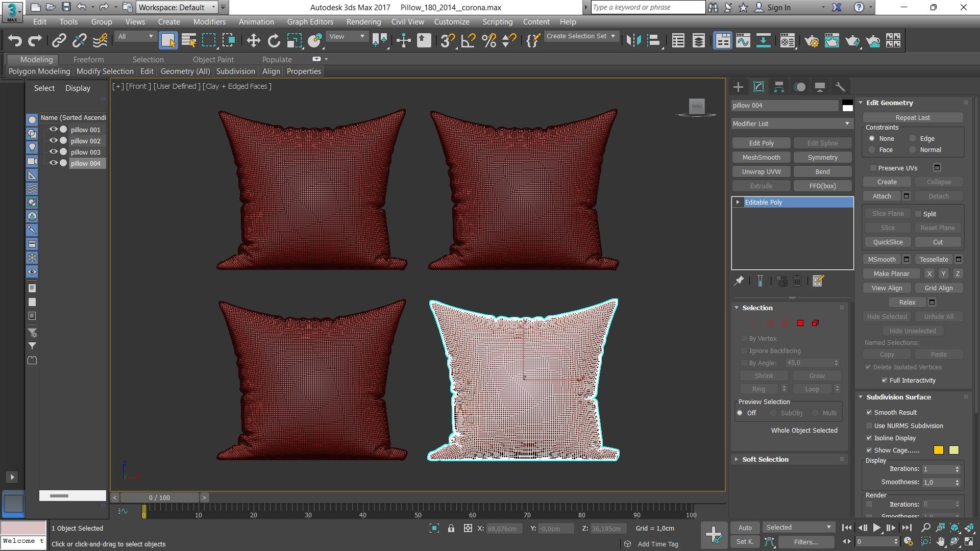Open the Modifier List dropdown

[x=791, y=123]
